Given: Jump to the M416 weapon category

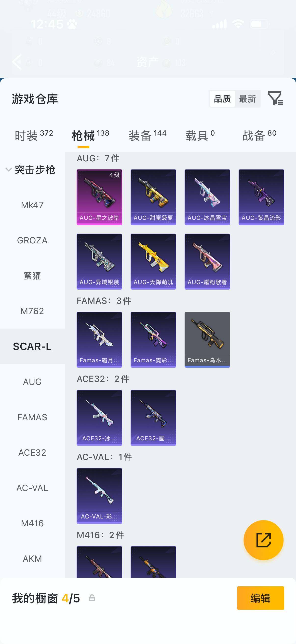Looking at the screenshot, I should click(x=32, y=523).
